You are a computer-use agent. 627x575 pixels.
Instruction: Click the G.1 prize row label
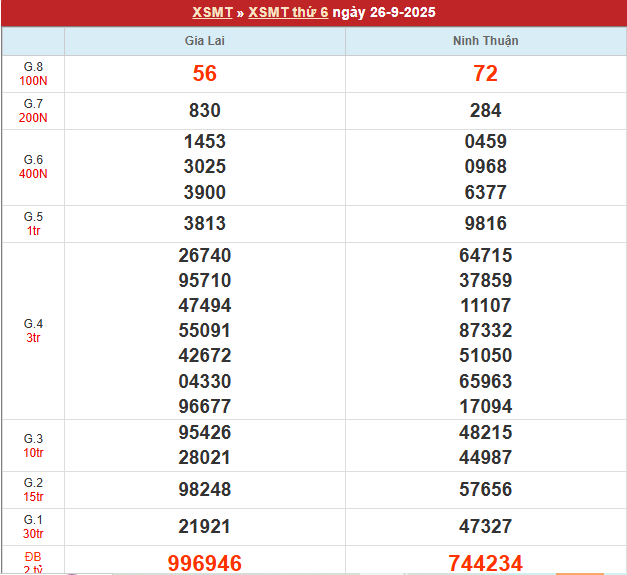tap(33, 526)
